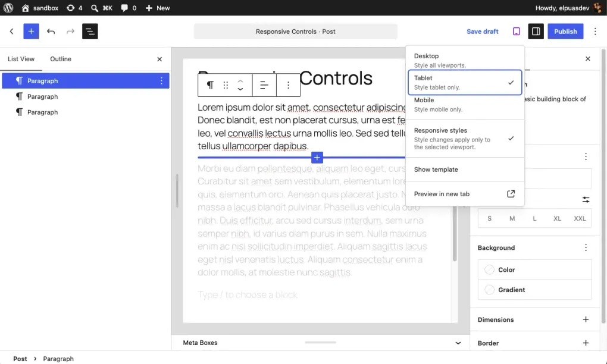Select font size XL
Viewport: 607px width, 364px height.
coord(557,218)
